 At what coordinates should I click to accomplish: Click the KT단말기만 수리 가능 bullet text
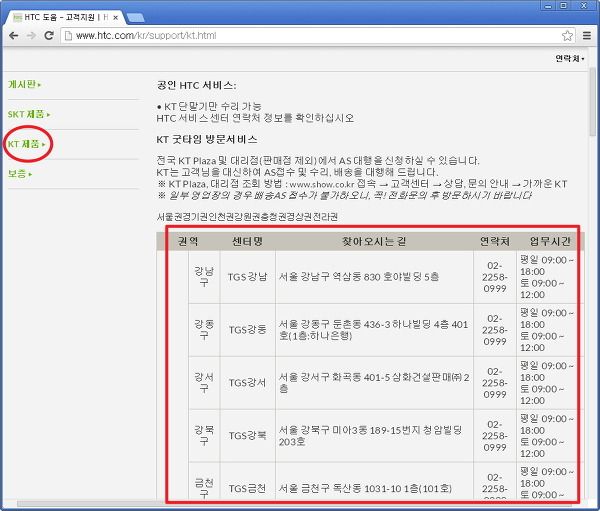pos(209,106)
